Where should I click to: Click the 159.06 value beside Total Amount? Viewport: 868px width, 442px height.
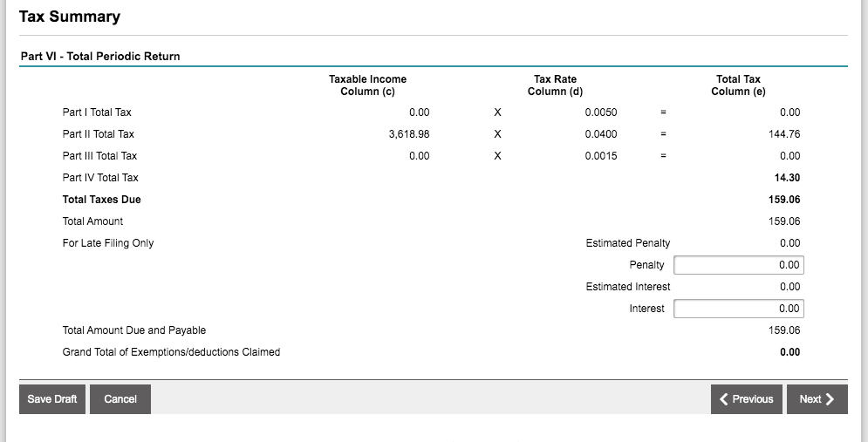[x=784, y=221]
